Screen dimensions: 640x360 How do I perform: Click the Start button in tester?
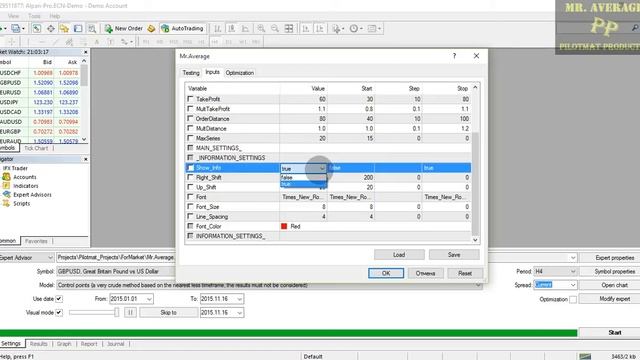[x=615, y=333]
